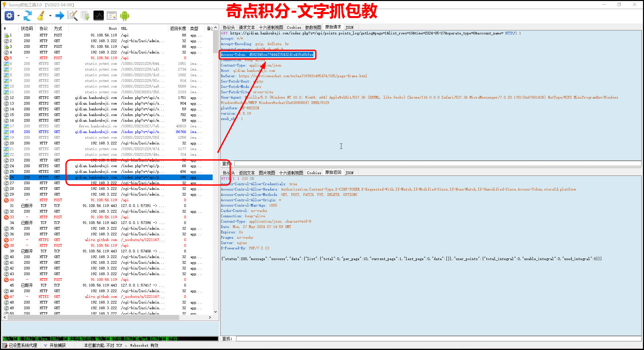
Task: Clear sessions with the broom icon
Action: [x=41, y=16]
